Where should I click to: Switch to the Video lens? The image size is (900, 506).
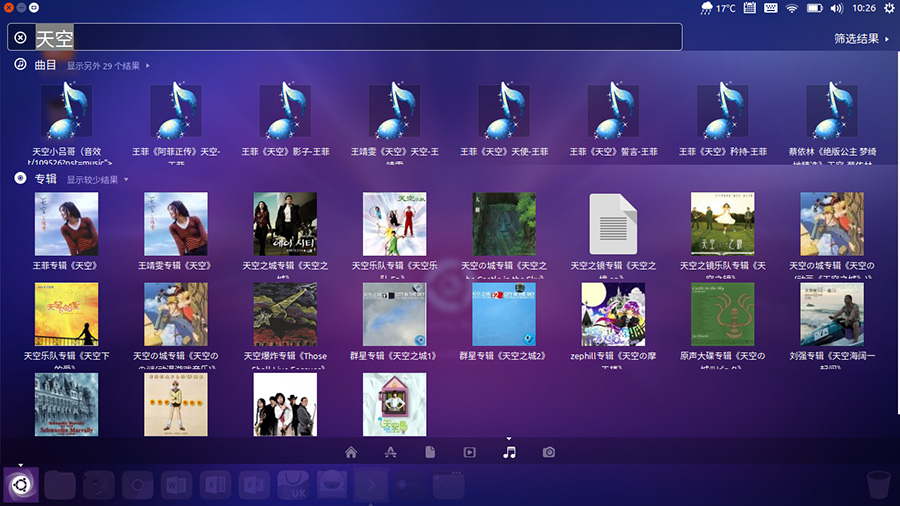pyautogui.click(x=470, y=453)
